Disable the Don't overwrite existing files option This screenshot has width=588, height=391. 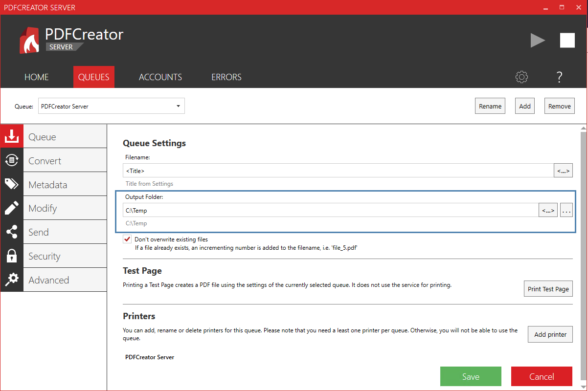pyautogui.click(x=127, y=239)
